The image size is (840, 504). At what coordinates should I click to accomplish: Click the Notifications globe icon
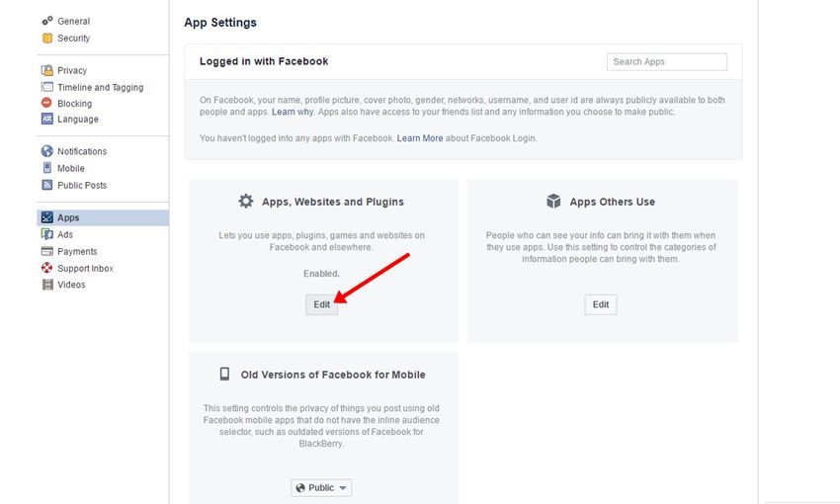coord(47,151)
